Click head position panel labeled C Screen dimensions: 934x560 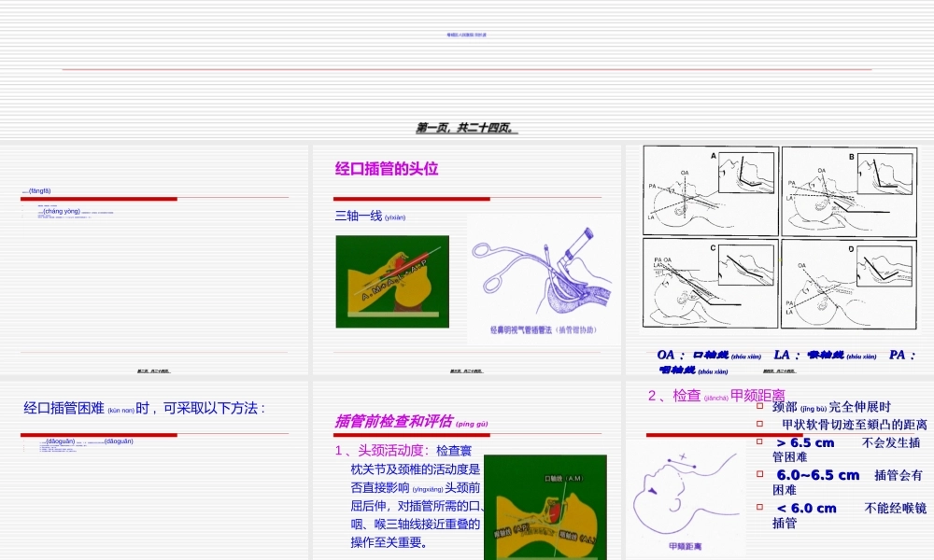710,285
